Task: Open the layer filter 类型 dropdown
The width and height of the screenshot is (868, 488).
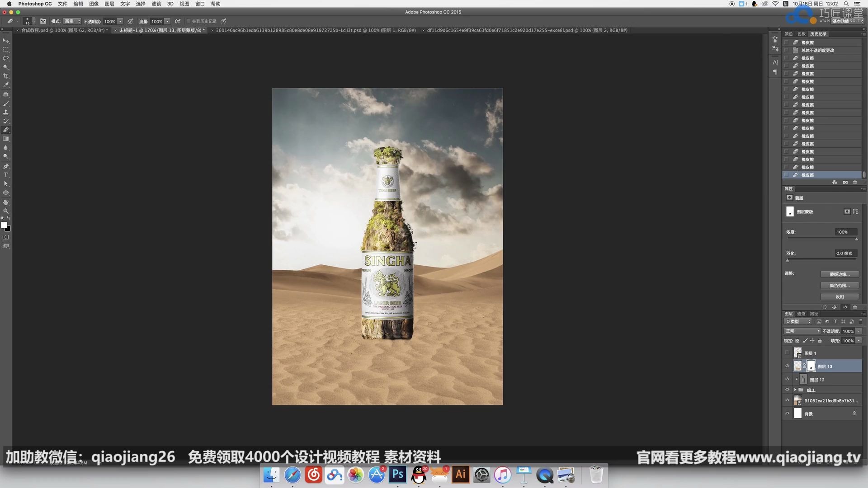Action: point(798,321)
